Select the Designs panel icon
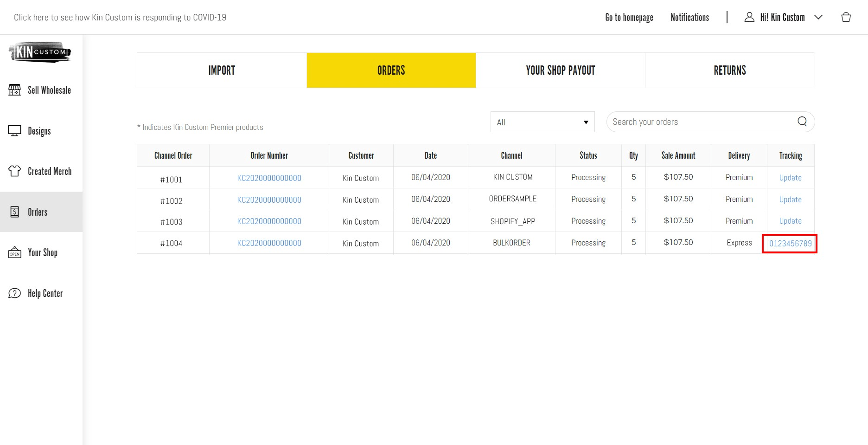Screen dimensions: 868x445 (15, 130)
